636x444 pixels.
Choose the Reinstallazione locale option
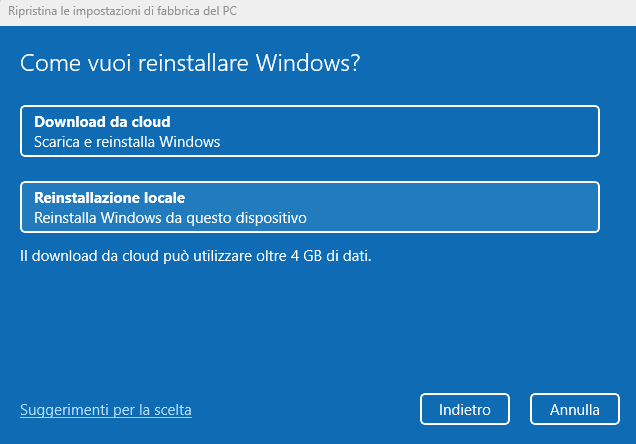pyautogui.click(x=310, y=206)
